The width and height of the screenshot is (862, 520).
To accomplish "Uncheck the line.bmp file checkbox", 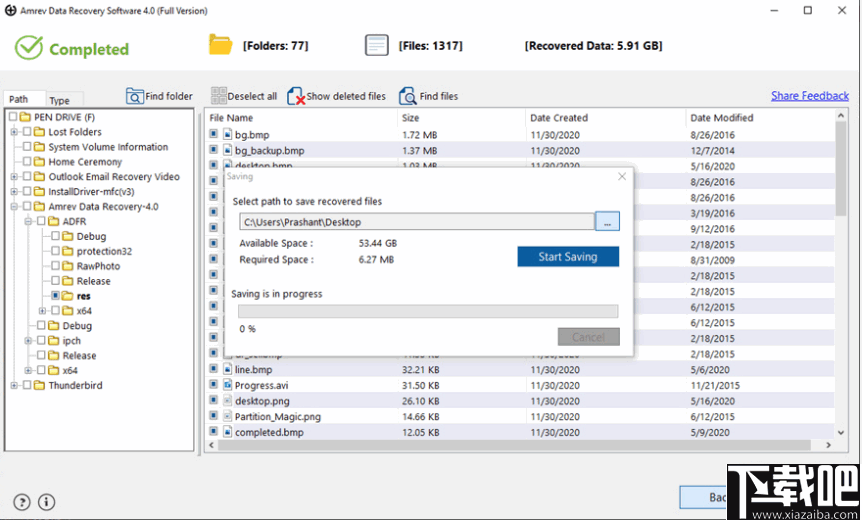I will click(x=214, y=369).
